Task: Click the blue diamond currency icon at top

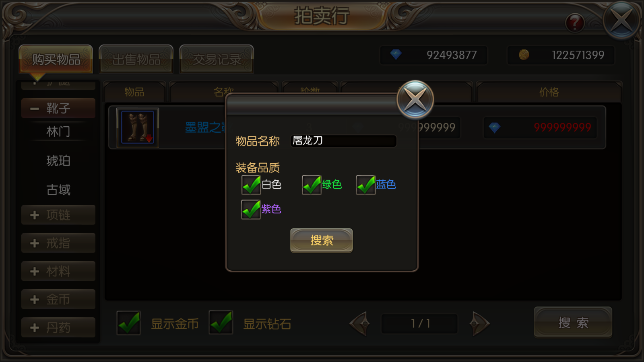Action: 396,55
